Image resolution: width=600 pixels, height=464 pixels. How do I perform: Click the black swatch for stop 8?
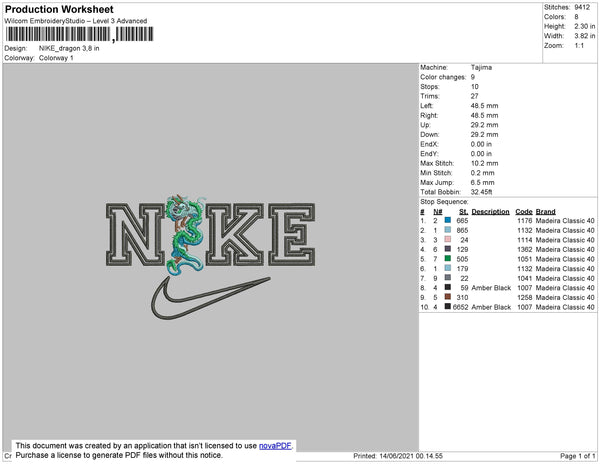448,287
